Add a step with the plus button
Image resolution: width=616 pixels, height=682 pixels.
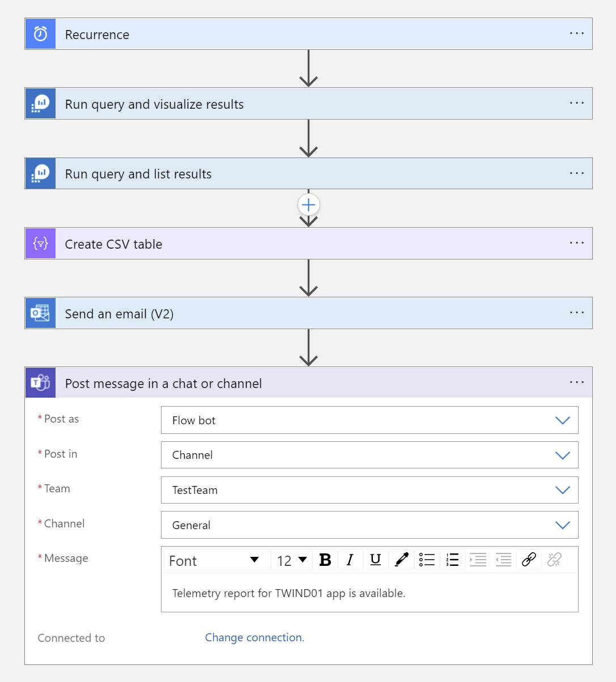308,204
